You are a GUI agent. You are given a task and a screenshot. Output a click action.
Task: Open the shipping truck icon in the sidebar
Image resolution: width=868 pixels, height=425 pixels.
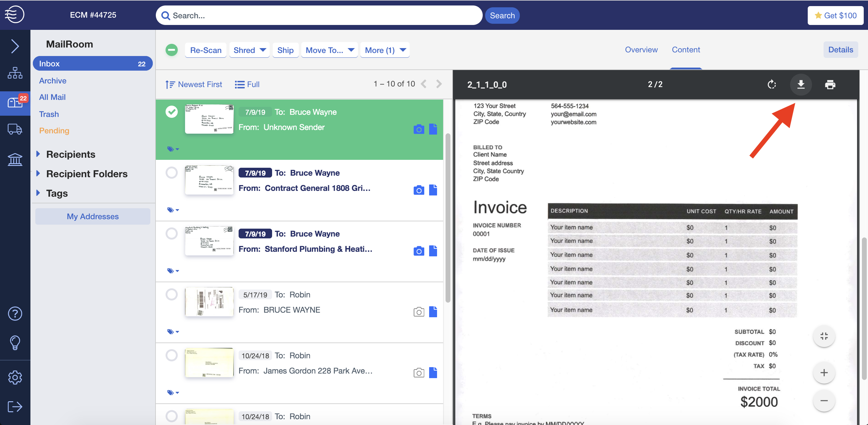tap(15, 129)
